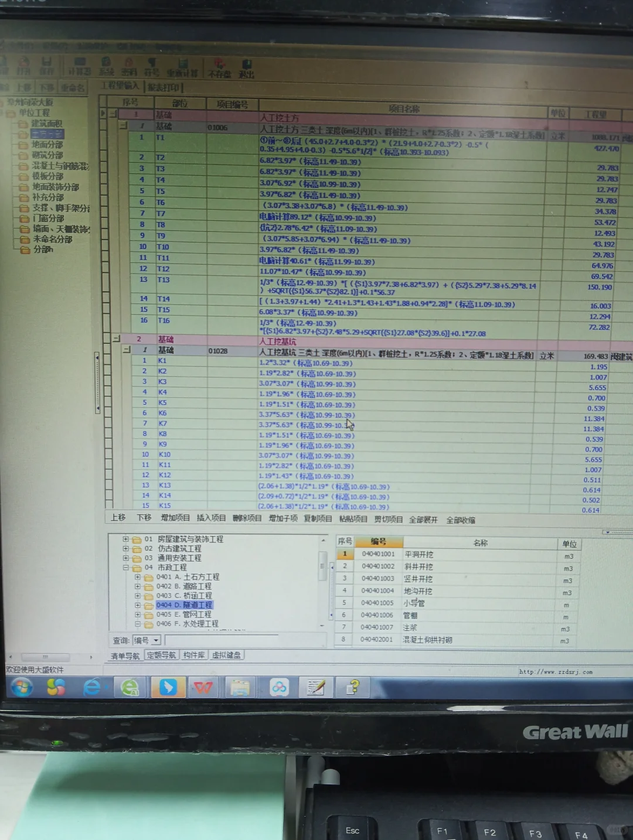Open the blue bird app taskbar icon
Viewport: 633px width, 840px height.
coord(168,687)
